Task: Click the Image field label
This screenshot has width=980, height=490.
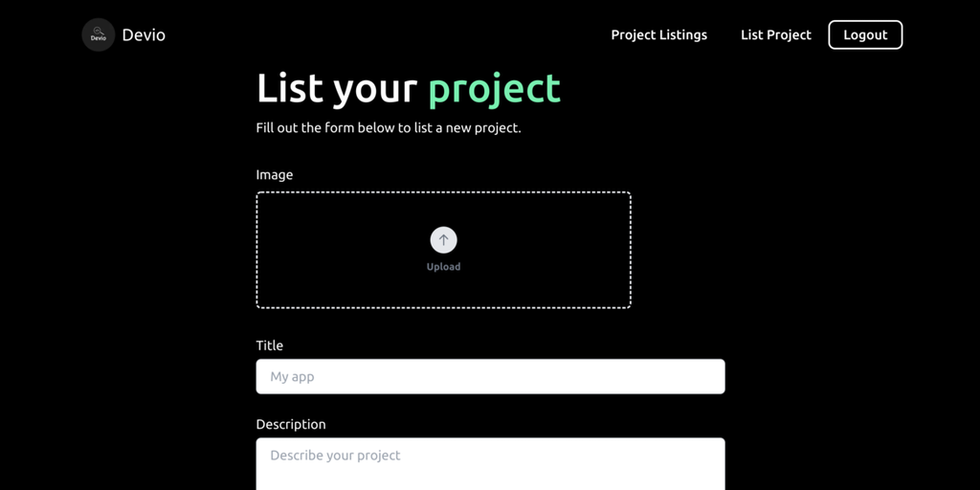Action: click(275, 175)
